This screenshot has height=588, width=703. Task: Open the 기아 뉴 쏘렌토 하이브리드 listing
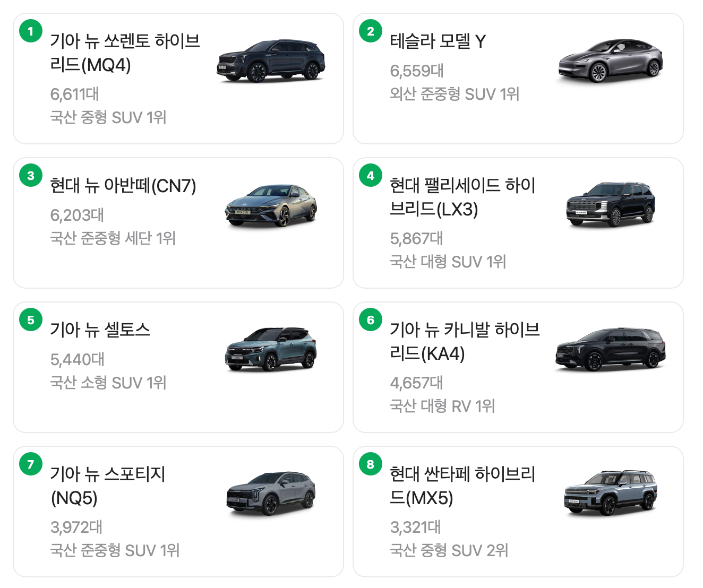(x=126, y=54)
